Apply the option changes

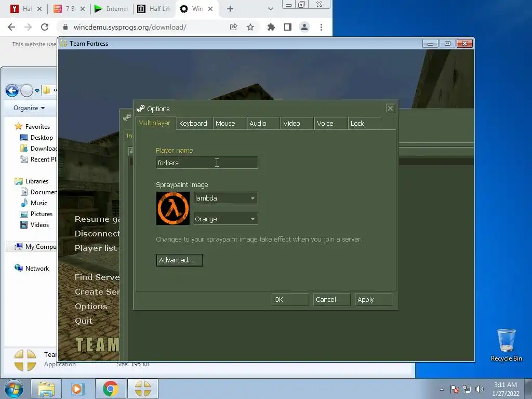point(373,300)
